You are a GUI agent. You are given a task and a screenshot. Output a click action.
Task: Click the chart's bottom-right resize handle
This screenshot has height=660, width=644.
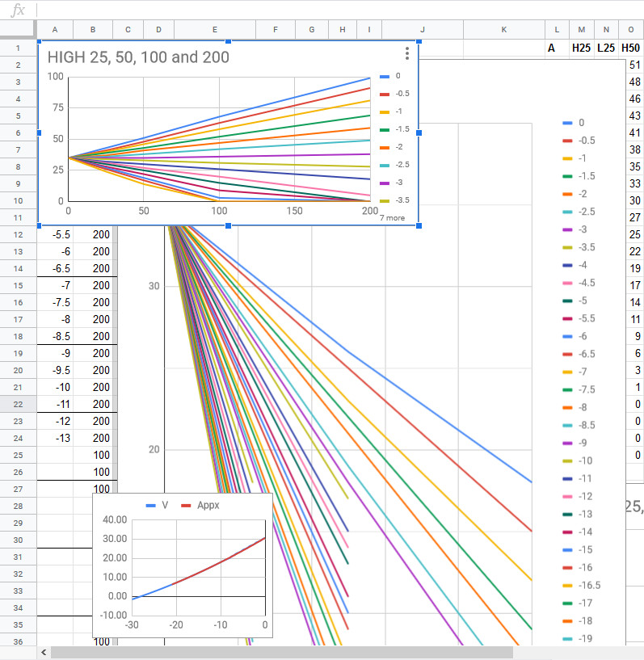[x=419, y=225]
